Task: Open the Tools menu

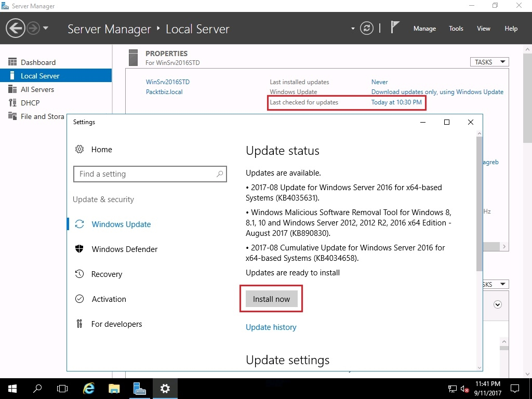Action: [456, 29]
